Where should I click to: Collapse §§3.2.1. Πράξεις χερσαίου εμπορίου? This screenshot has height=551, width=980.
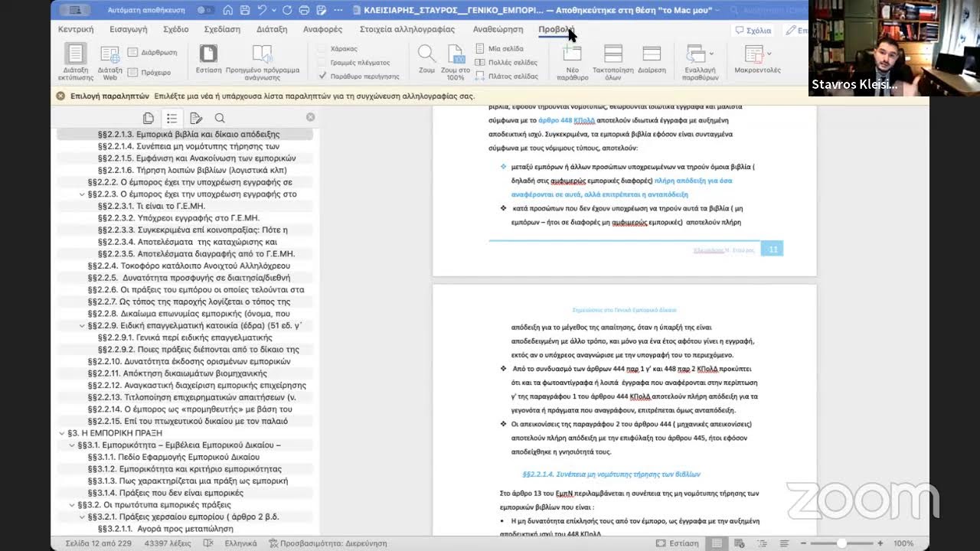(82, 517)
